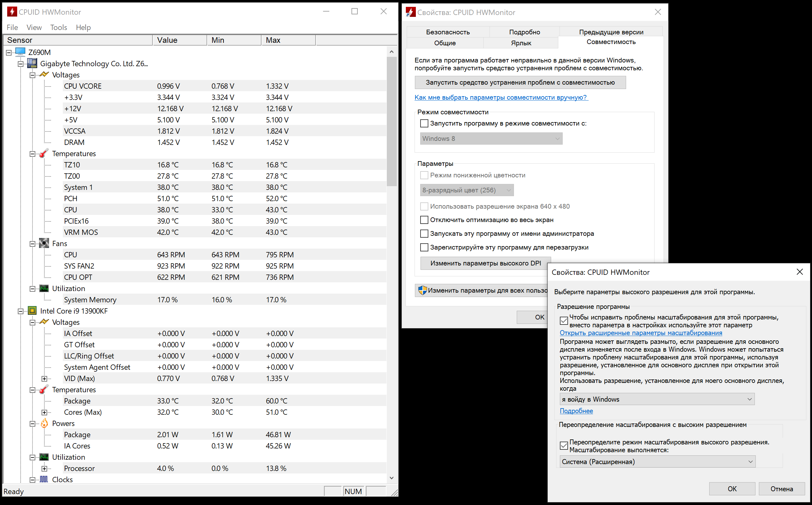Click scroll up arrow in sensor list
This screenshot has width=812, height=505.
pyautogui.click(x=391, y=52)
